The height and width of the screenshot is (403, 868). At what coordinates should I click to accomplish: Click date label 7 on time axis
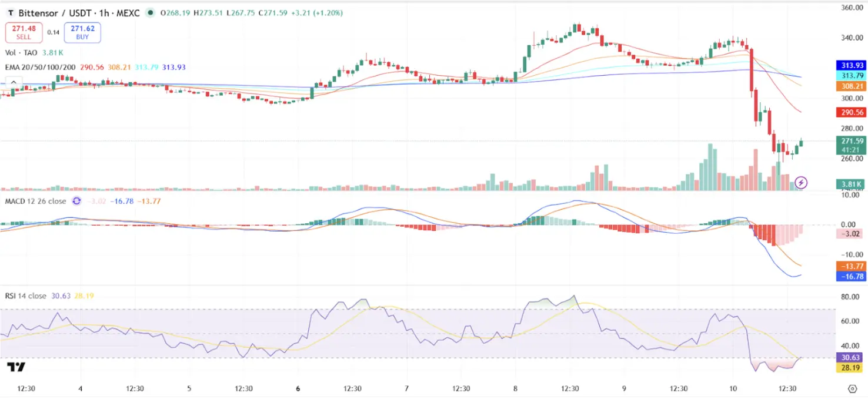pyautogui.click(x=407, y=388)
